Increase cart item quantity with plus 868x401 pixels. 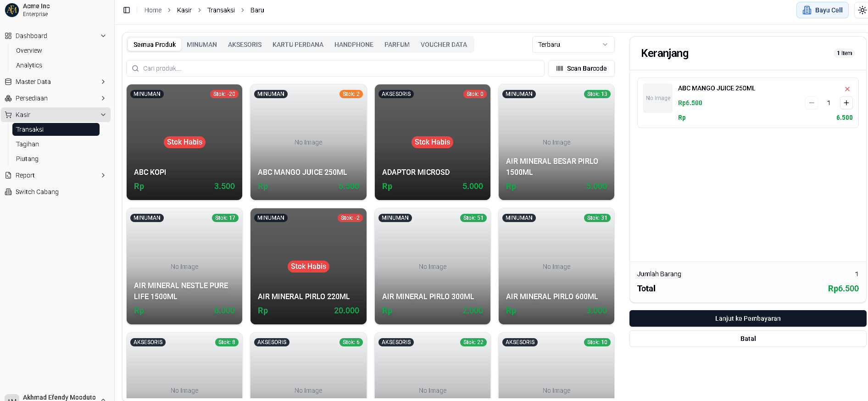tap(846, 103)
